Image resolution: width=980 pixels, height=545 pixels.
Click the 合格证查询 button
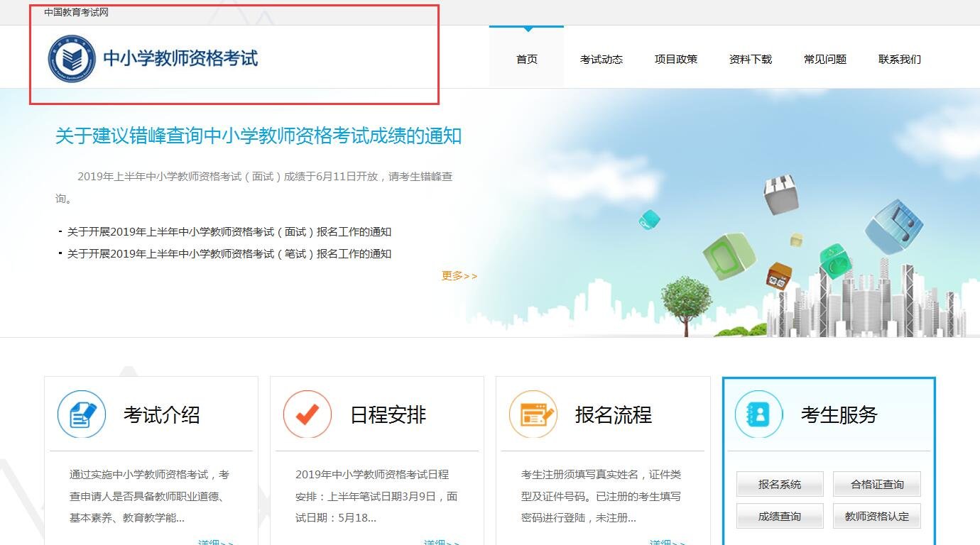[877, 484]
